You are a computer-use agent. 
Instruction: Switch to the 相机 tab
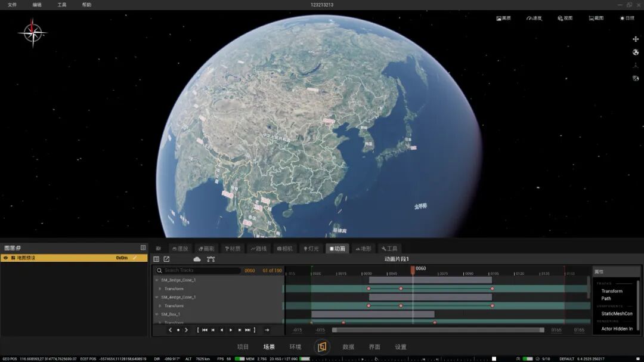284,249
